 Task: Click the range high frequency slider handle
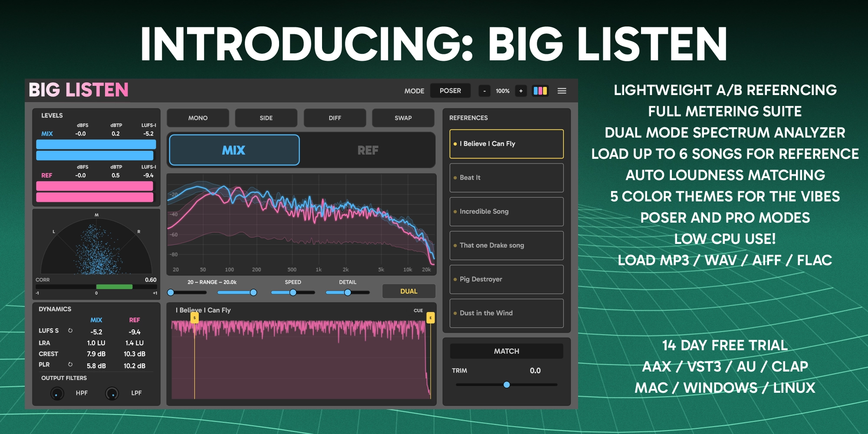253,293
